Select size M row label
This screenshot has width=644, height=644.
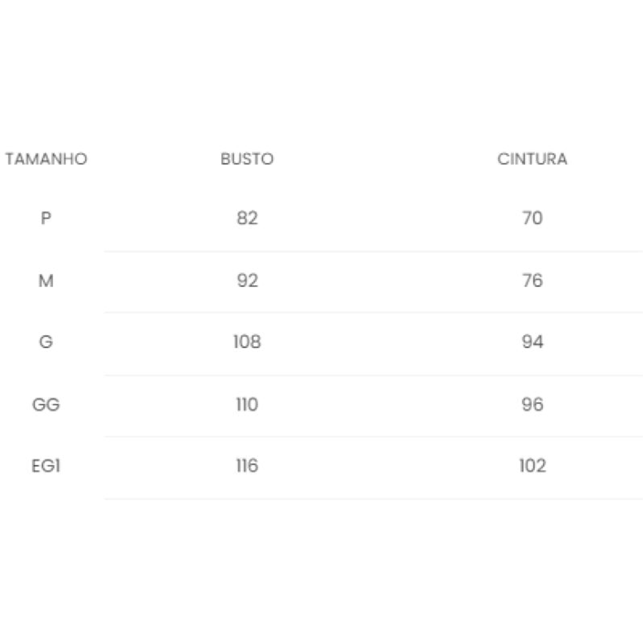pos(46,280)
